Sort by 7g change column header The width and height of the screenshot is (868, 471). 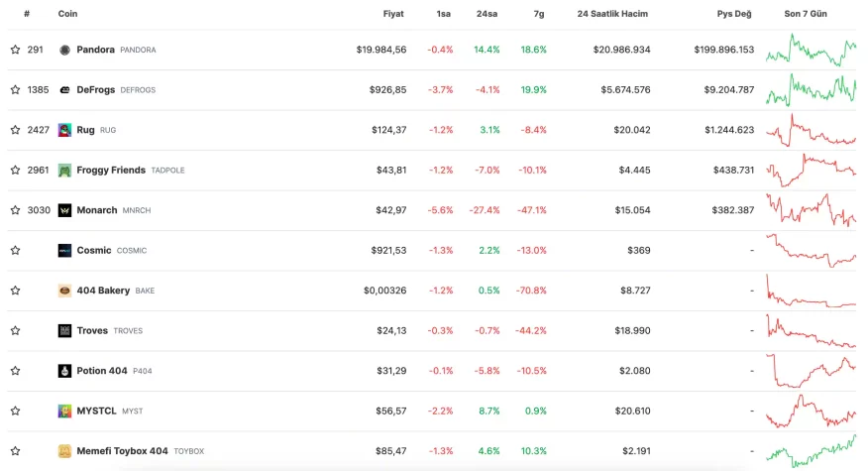(538, 14)
